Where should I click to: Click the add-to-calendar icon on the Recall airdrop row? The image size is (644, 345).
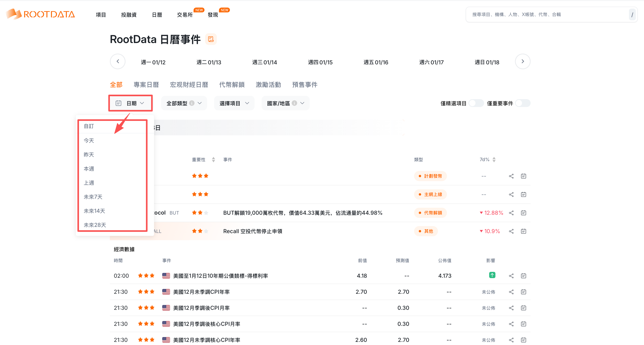point(523,231)
